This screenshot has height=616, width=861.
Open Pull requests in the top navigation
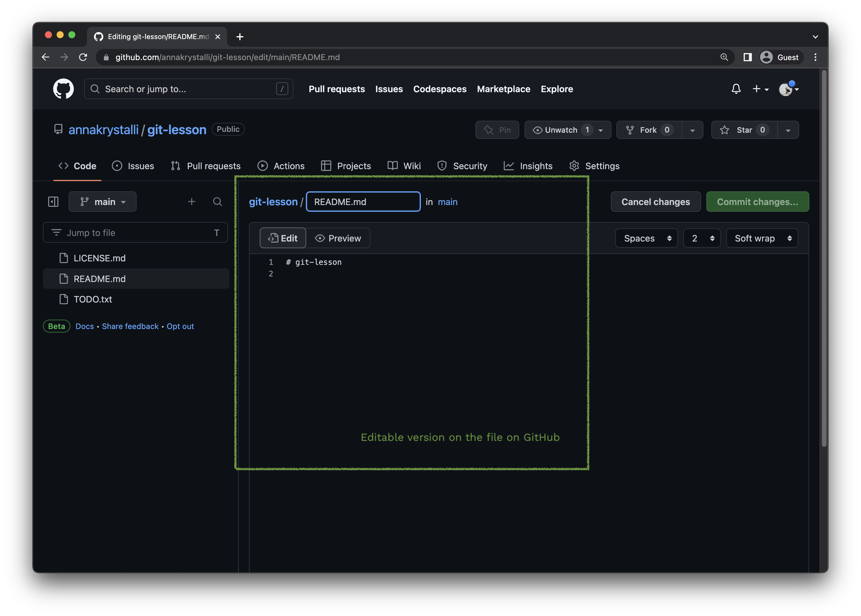(337, 89)
